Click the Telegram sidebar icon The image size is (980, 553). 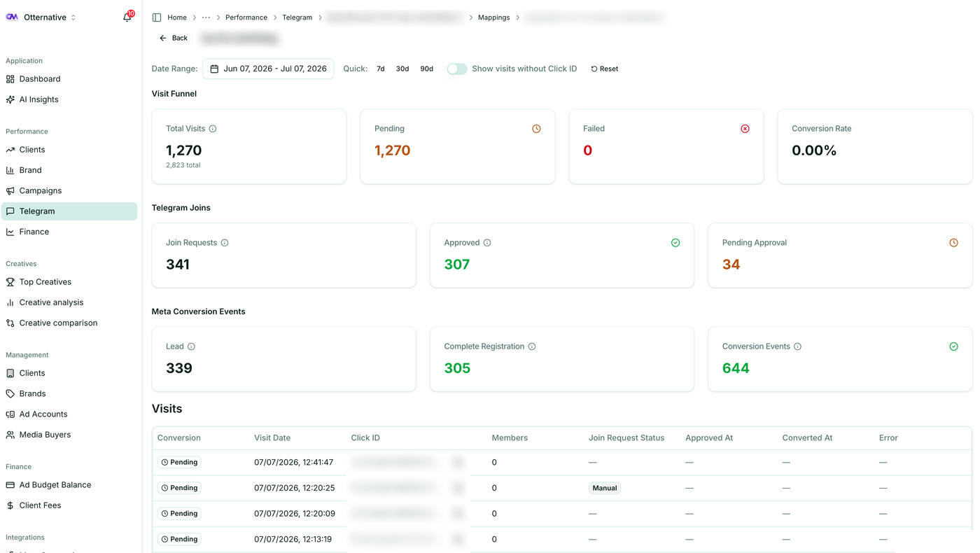(x=10, y=211)
